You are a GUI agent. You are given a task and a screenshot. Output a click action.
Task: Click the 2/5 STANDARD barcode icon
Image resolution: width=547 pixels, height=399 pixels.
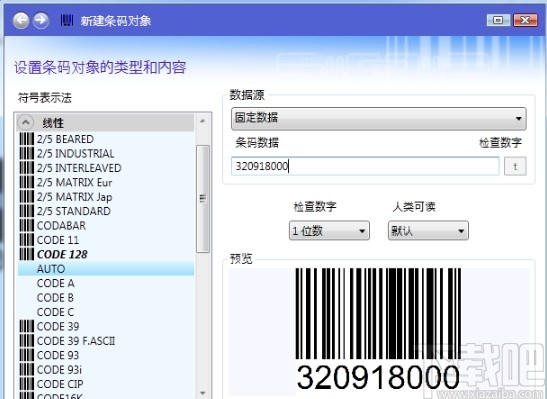(x=27, y=211)
